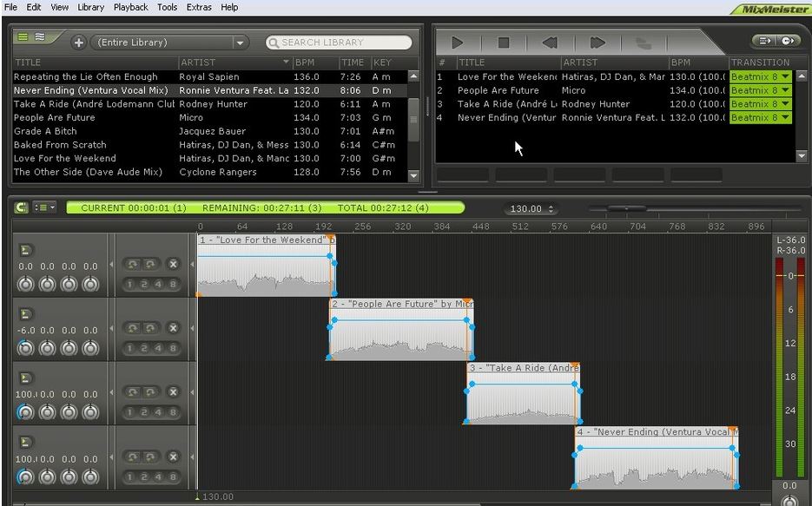
Task: Open the timeline view options dropdown
Action: 44,208
